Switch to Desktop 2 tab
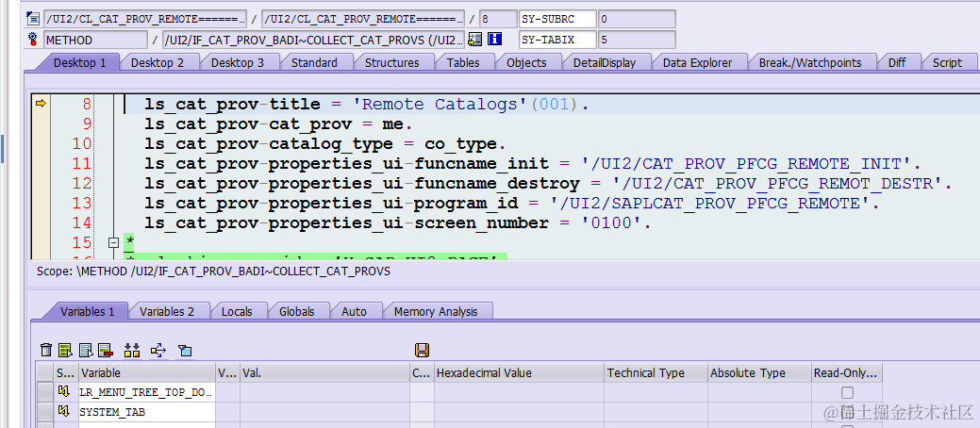The width and height of the screenshot is (980, 428). [x=158, y=62]
